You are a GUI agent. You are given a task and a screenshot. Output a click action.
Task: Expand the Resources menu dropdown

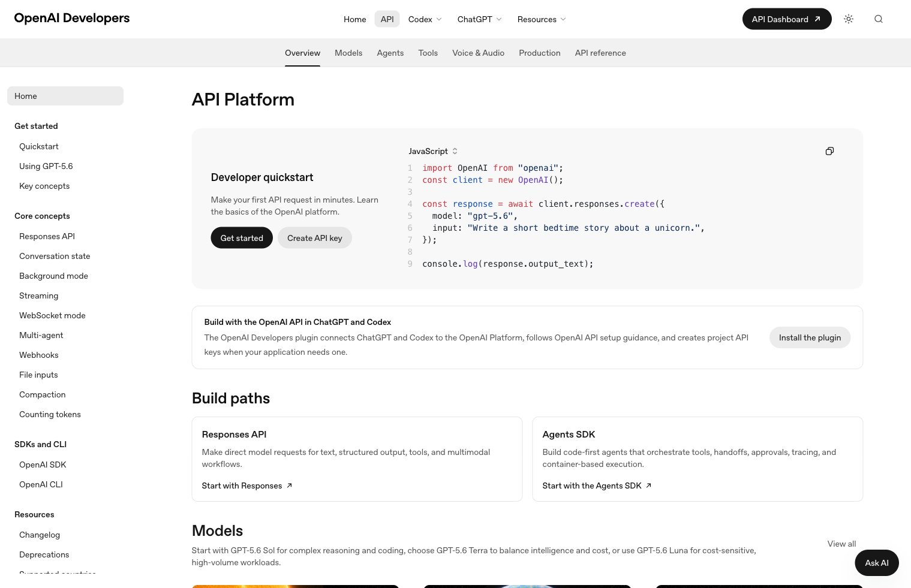pos(542,19)
